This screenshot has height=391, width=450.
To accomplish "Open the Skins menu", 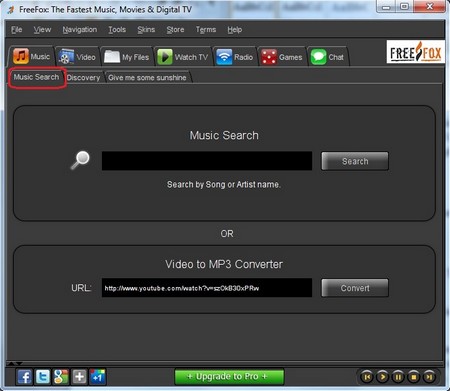I will coord(146,30).
